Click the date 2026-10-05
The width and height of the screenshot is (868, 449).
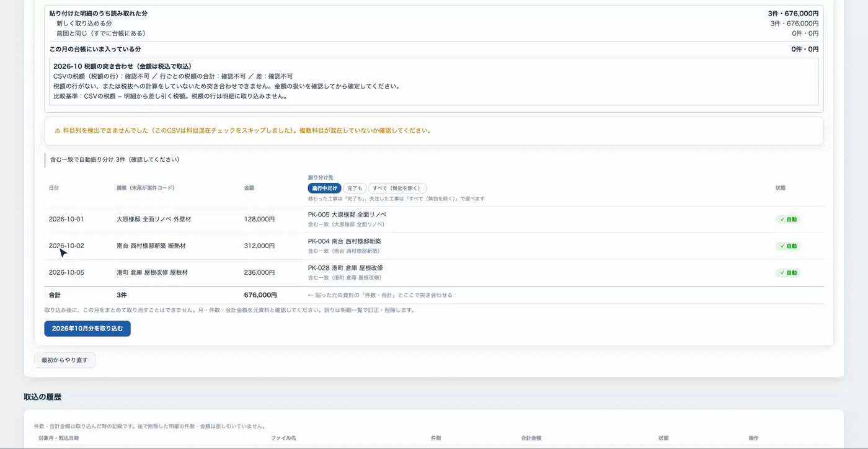click(x=66, y=273)
